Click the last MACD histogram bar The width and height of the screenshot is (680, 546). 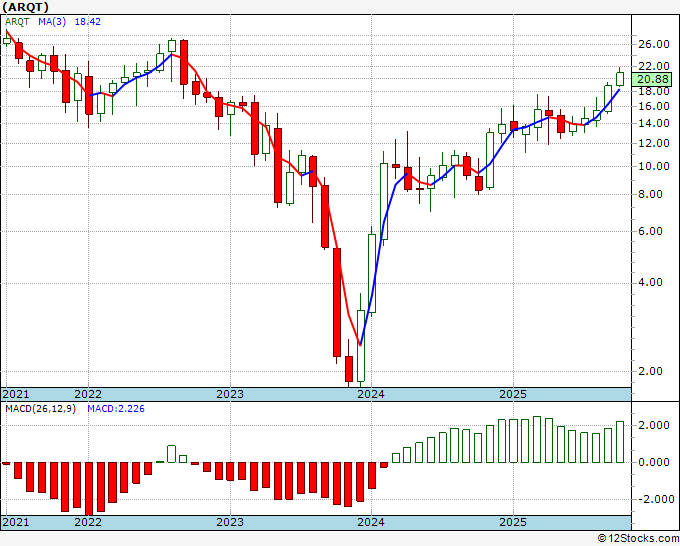(x=620, y=442)
